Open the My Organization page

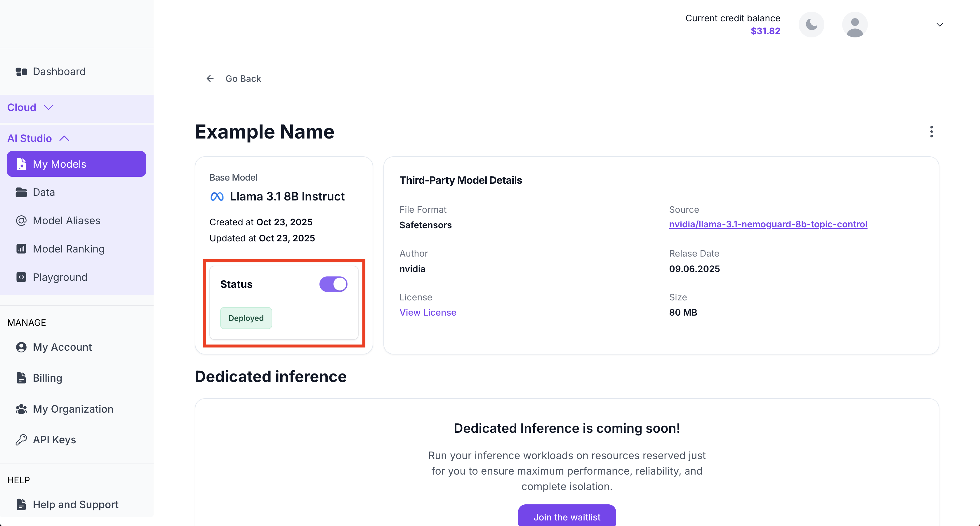pyautogui.click(x=77, y=409)
